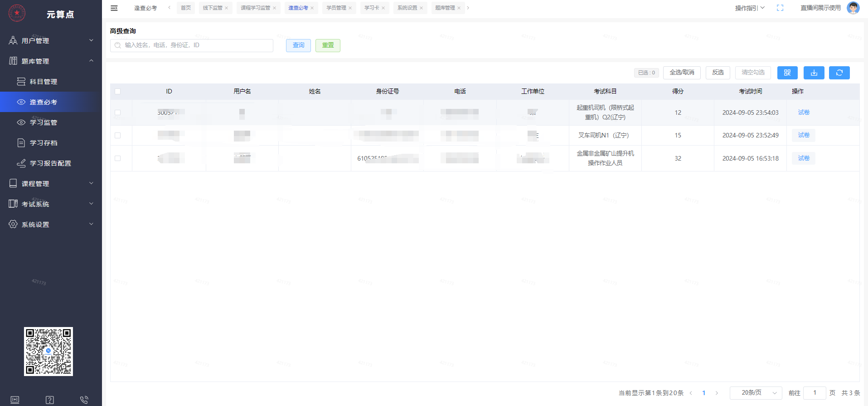Screen dimensions: 868x406
Task: Open the 20条/页 page size dropdown
Action: tap(756, 393)
